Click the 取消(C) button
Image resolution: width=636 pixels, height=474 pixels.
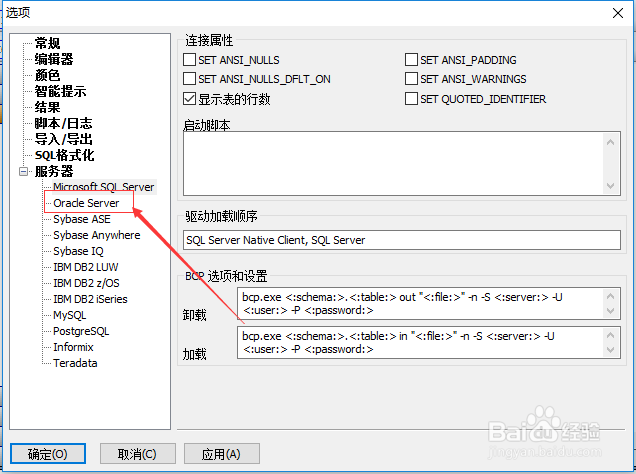tap(138, 453)
